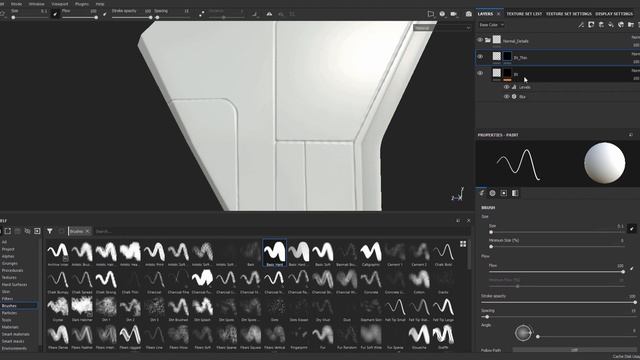Adjust the Minimum Size slider in Properties

(x=557, y=247)
